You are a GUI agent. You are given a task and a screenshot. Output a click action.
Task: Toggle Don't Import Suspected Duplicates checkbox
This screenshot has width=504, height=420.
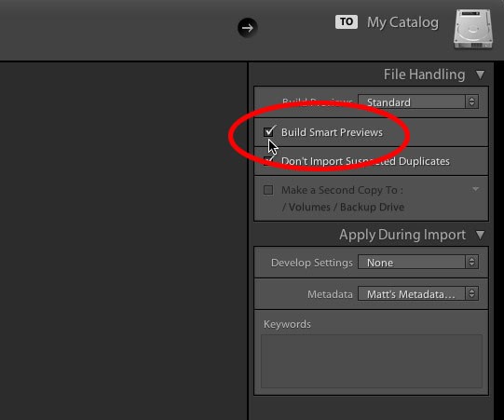268,161
